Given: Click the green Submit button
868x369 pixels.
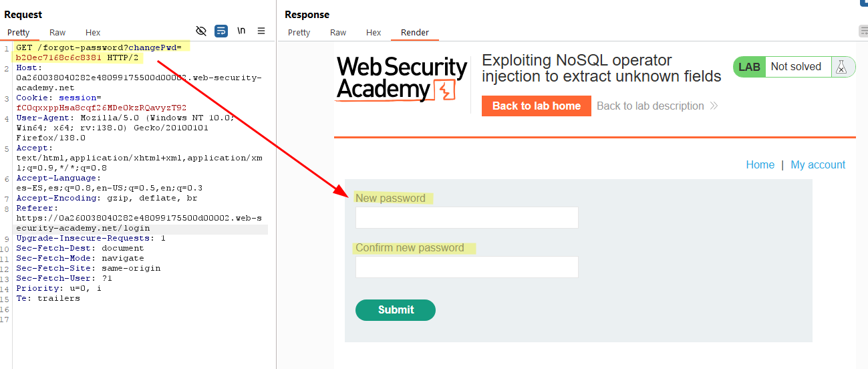Looking at the screenshot, I should tap(396, 310).
